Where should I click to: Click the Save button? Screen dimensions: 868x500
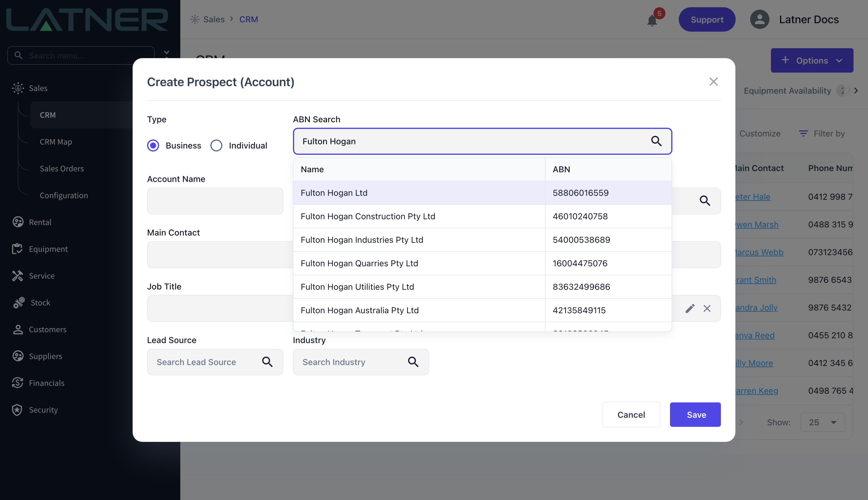(x=695, y=414)
